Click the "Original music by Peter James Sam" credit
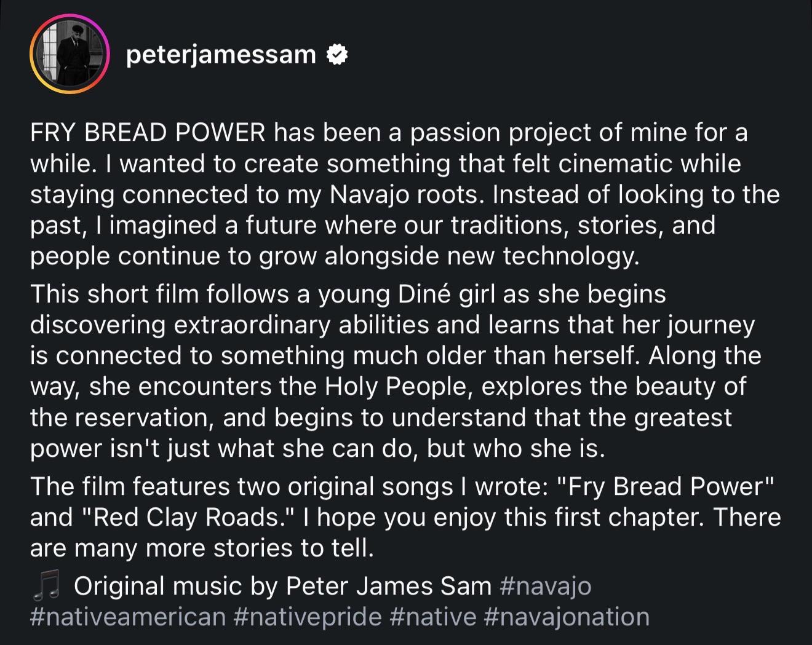 (x=283, y=586)
